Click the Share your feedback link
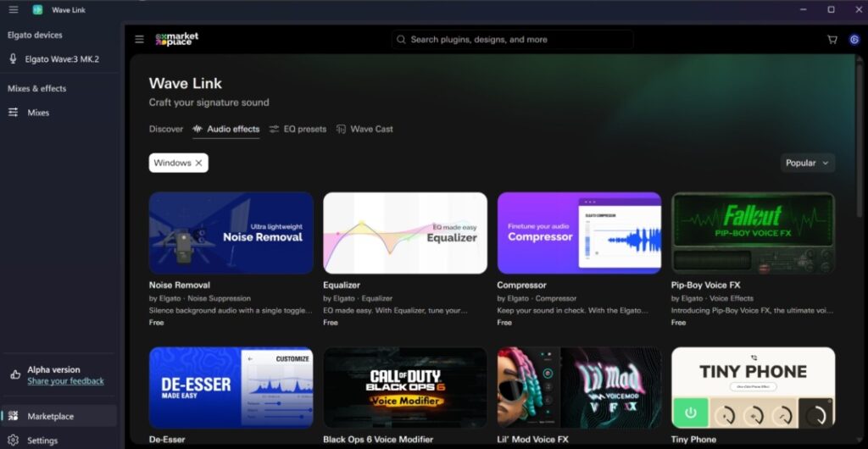Viewport: 868px width, 449px height. pos(65,380)
